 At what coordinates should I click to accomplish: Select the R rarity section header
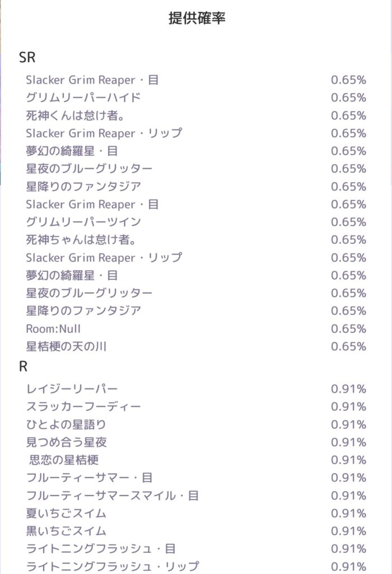click(x=23, y=367)
